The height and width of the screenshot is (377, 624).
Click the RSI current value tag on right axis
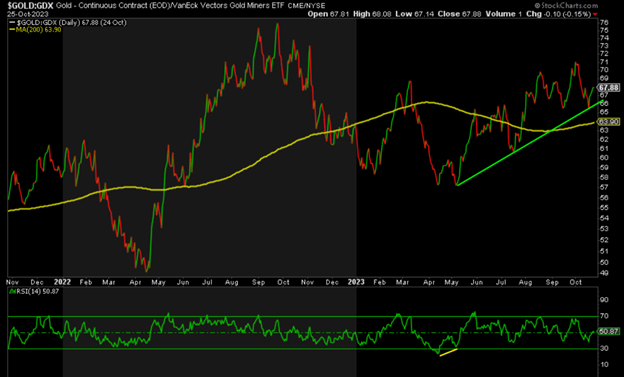coord(609,331)
